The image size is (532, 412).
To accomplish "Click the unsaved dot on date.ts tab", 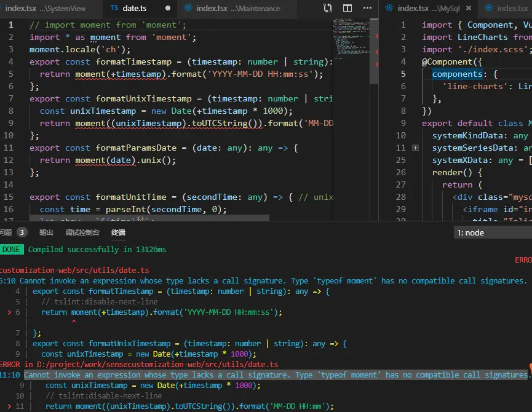I will [168, 8].
